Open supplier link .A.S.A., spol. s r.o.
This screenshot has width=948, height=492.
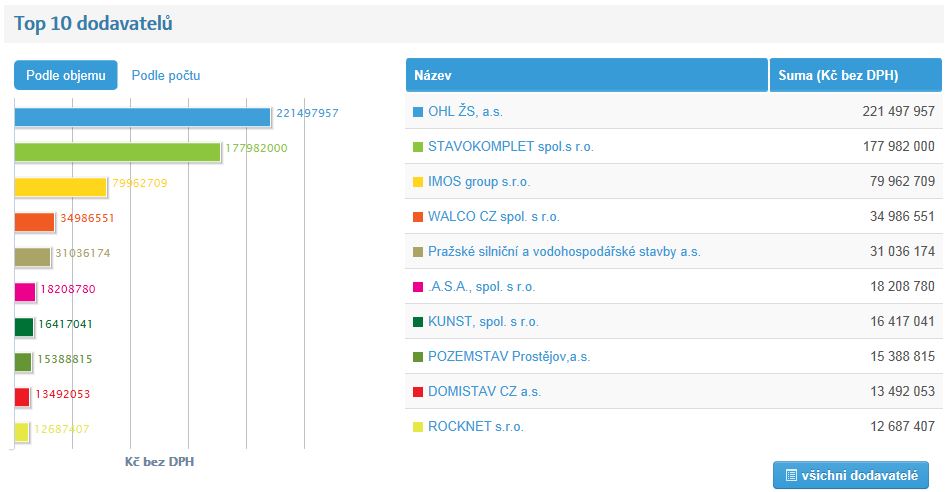pos(482,287)
